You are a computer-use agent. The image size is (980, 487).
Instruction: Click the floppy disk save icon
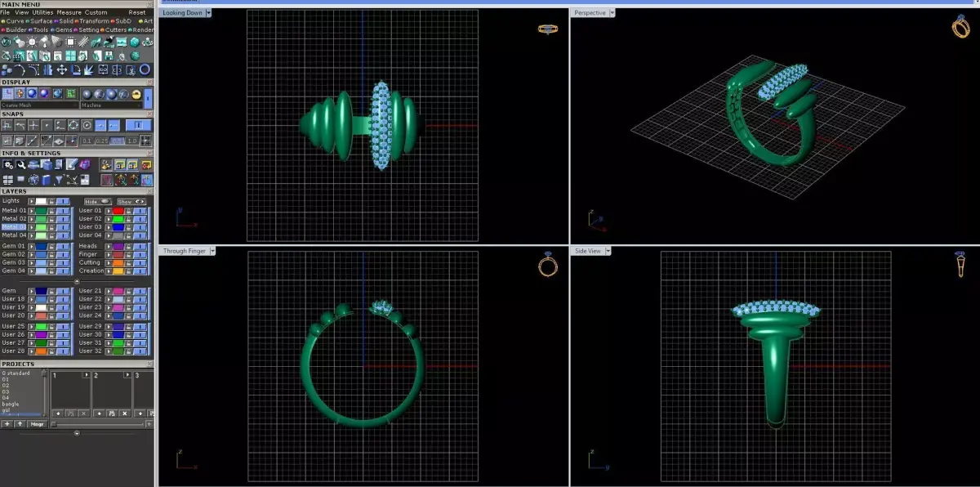[x=109, y=56]
